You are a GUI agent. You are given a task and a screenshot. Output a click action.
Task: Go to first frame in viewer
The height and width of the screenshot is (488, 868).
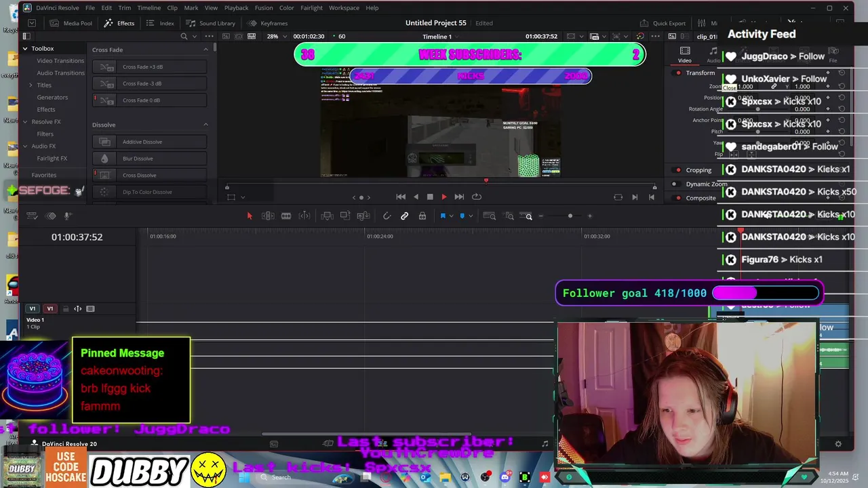(x=401, y=197)
